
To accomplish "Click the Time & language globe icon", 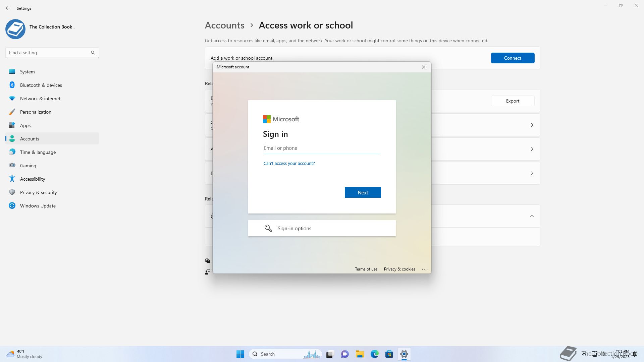I will point(12,152).
